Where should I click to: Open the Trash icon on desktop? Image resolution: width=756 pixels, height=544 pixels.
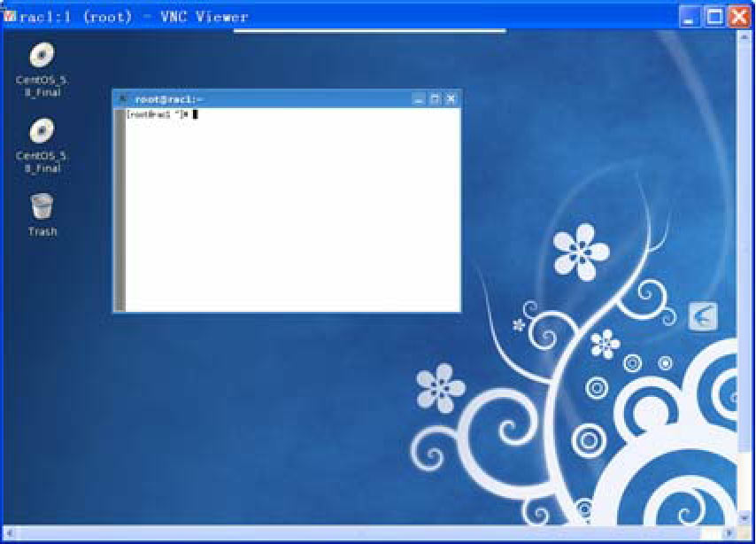pyautogui.click(x=42, y=206)
